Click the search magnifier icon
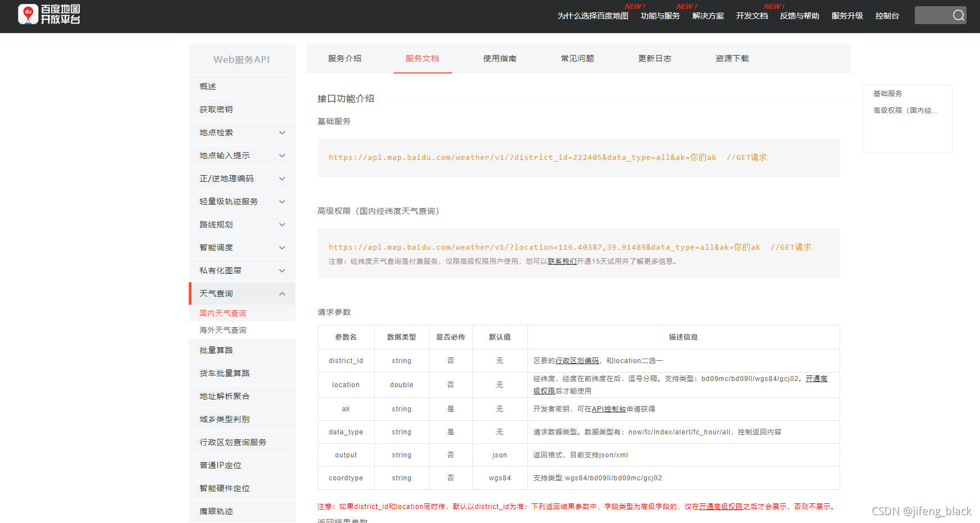Viewport: 980px width, 523px height. 958,16
